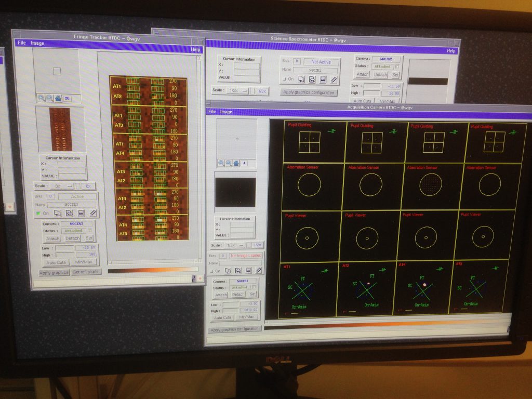532x399 pixels.
Task: Click Active bias button in Fringe Tracker
Action: tap(77, 196)
